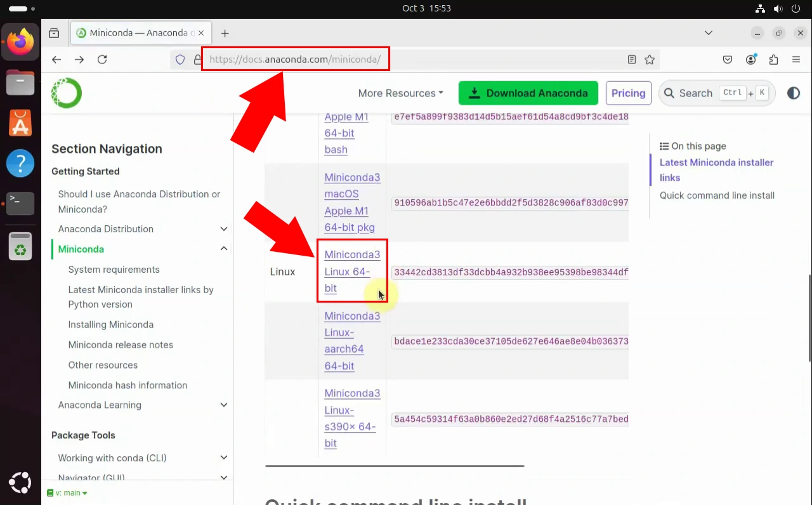Select s390x hash starting '5a454c59314'

point(511,419)
